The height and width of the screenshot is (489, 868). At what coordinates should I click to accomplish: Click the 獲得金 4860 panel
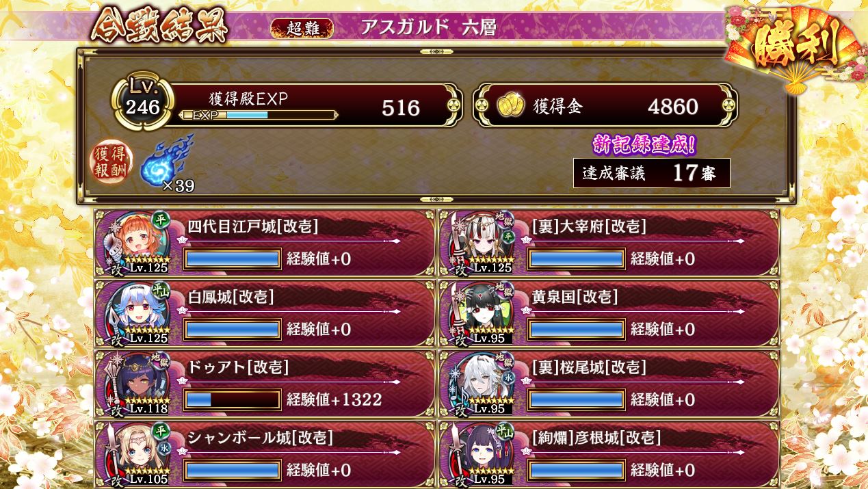(605, 105)
